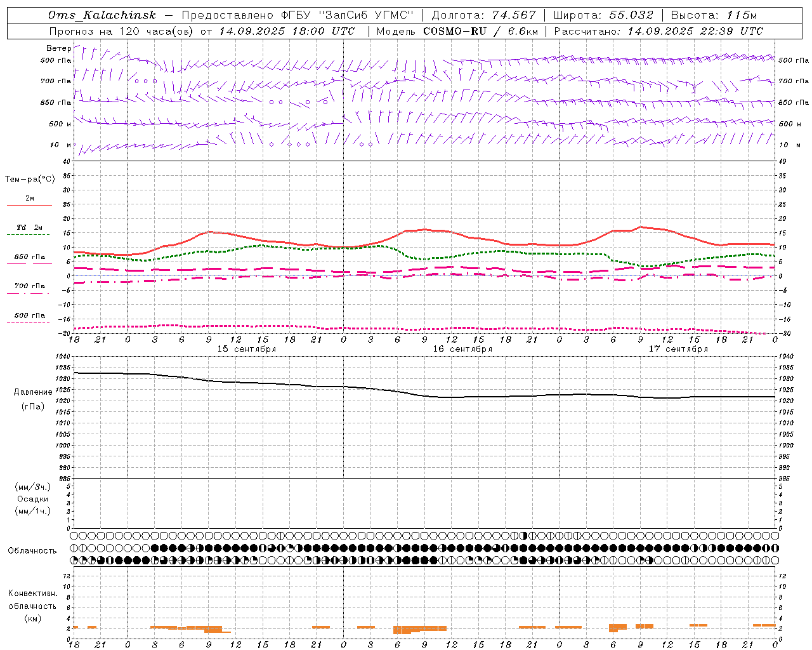Click the Конвективн. label
Viewport: 812px width, 650px height.
[x=32, y=594]
